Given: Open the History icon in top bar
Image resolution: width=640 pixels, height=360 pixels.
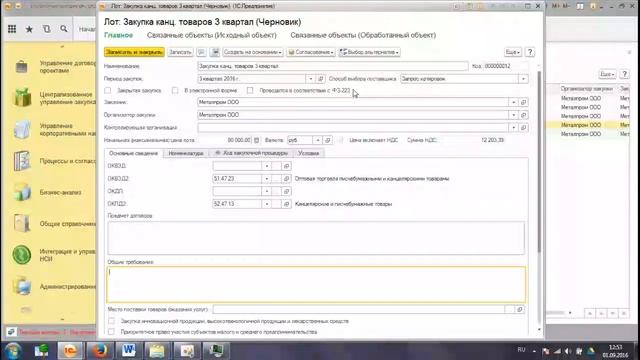Looking at the screenshot, I should 47,29.
